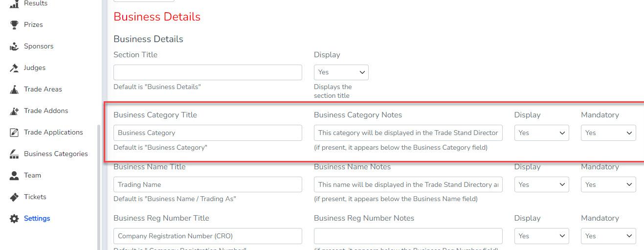Image resolution: width=644 pixels, height=250 pixels.
Task: Change Business Category Mandatory dropdown
Action: (608, 133)
